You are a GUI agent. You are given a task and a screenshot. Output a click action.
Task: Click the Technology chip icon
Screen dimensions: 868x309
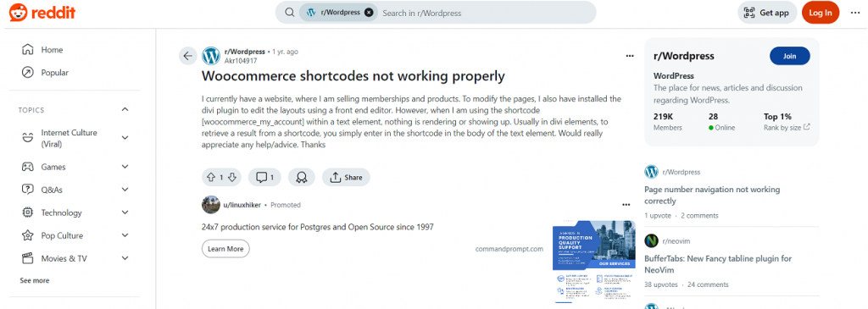(27, 212)
